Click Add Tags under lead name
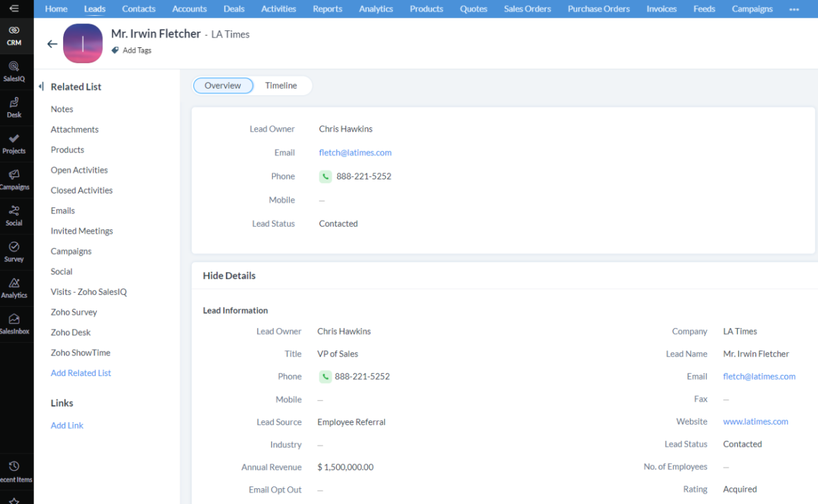The image size is (818, 504). 137,50
